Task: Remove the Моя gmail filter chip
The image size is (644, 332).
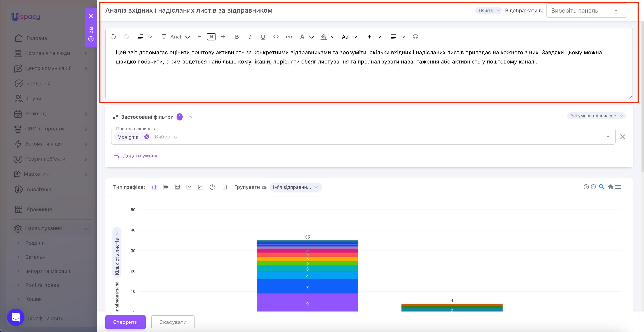Action: (x=147, y=137)
